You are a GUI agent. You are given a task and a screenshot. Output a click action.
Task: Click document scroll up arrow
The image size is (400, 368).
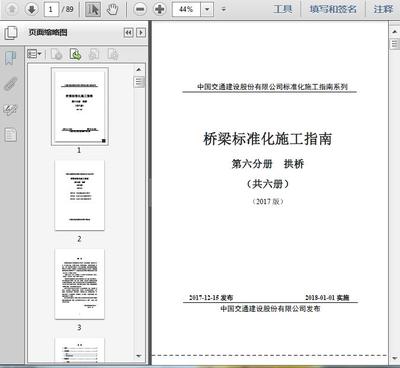pos(394,31)
